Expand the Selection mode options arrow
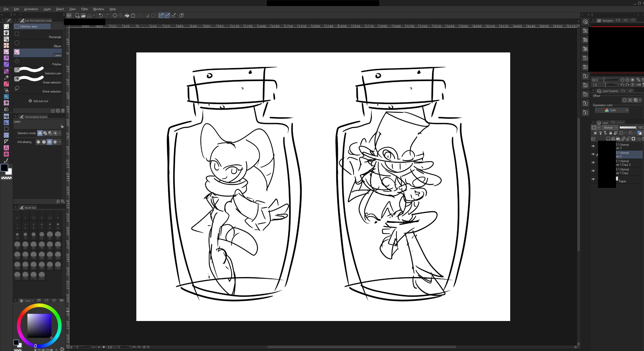 click(x=60, y=133)
